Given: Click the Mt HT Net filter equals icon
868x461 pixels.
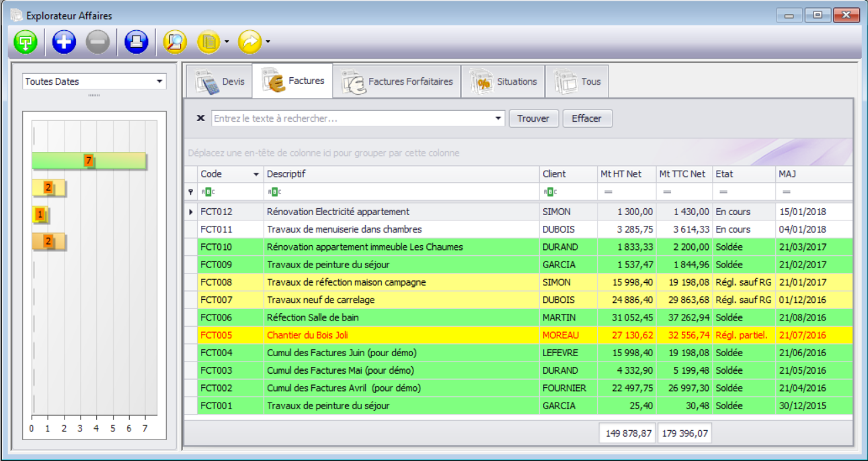Looking at the screenshot, I should coord(608,192).
